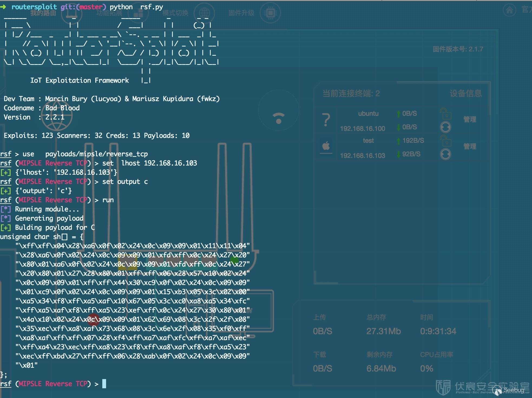Click the grid icon beside 功能拓展

(138, 13)
